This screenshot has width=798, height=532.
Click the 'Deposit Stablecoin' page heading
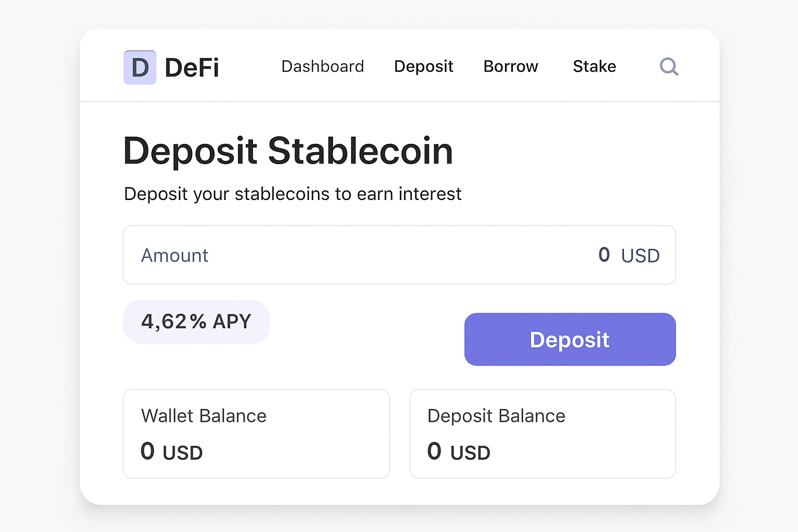click(x=288, y=151)
